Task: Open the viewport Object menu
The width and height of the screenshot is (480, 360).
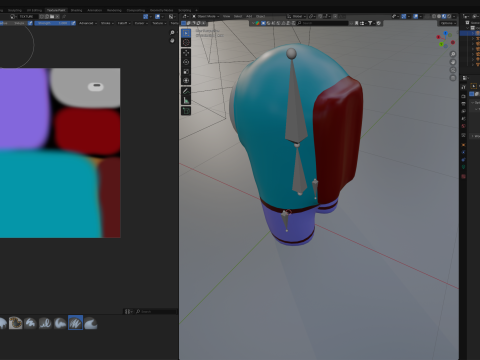Action: click(x=260, y=16)
